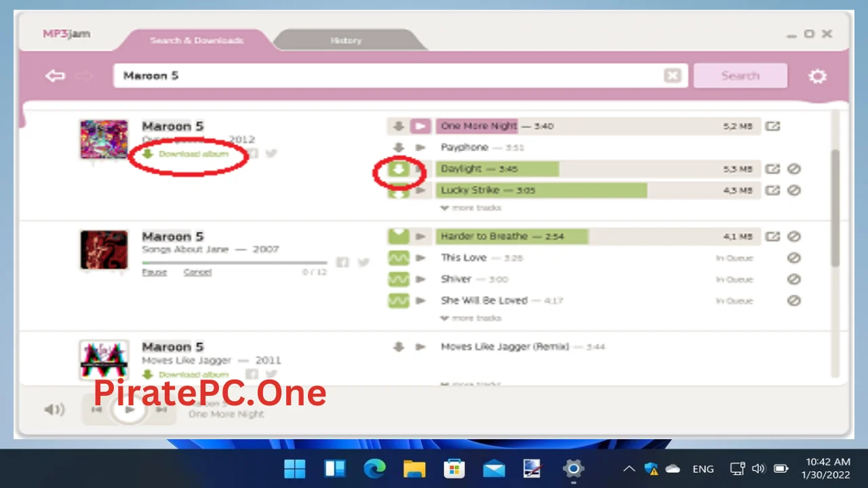This screenshot has height=488, width=868.
Task: Click Download album for the 2012 album
Action: point(186,154)
